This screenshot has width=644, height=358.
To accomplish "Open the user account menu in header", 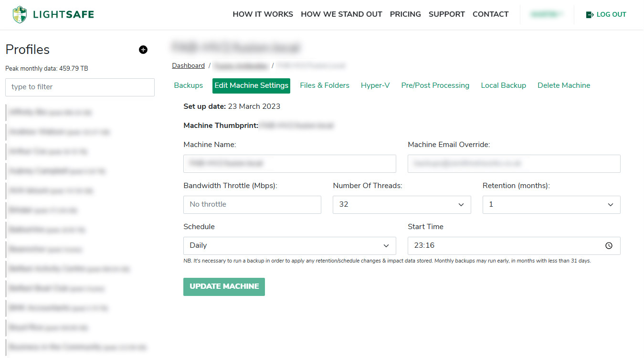I will 547,15.
